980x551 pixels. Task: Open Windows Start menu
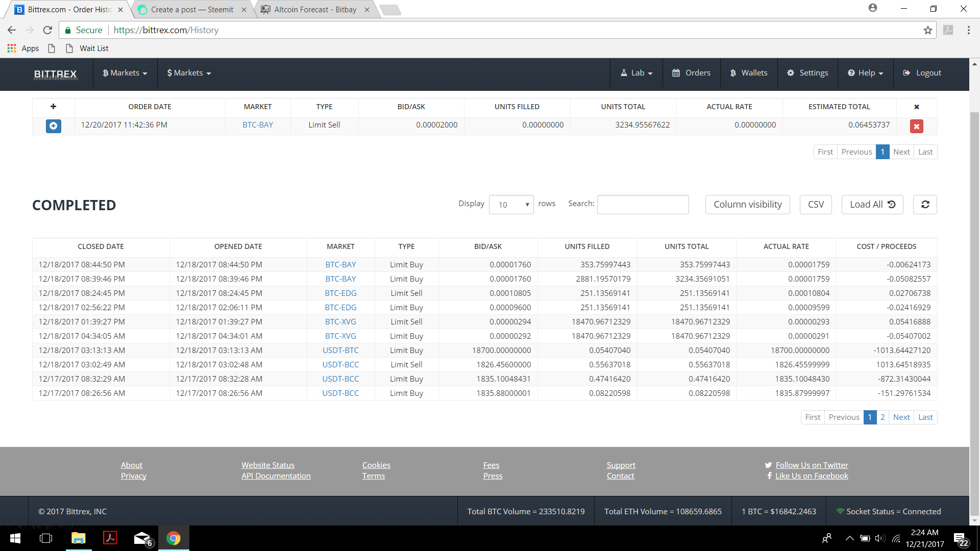(15, 538)
